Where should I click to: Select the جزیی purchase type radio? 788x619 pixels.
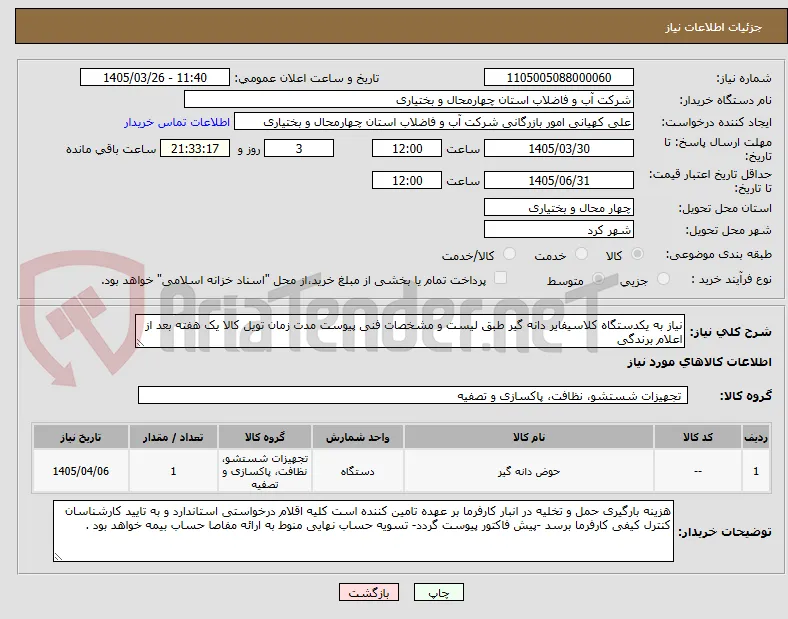click(663, 279)
